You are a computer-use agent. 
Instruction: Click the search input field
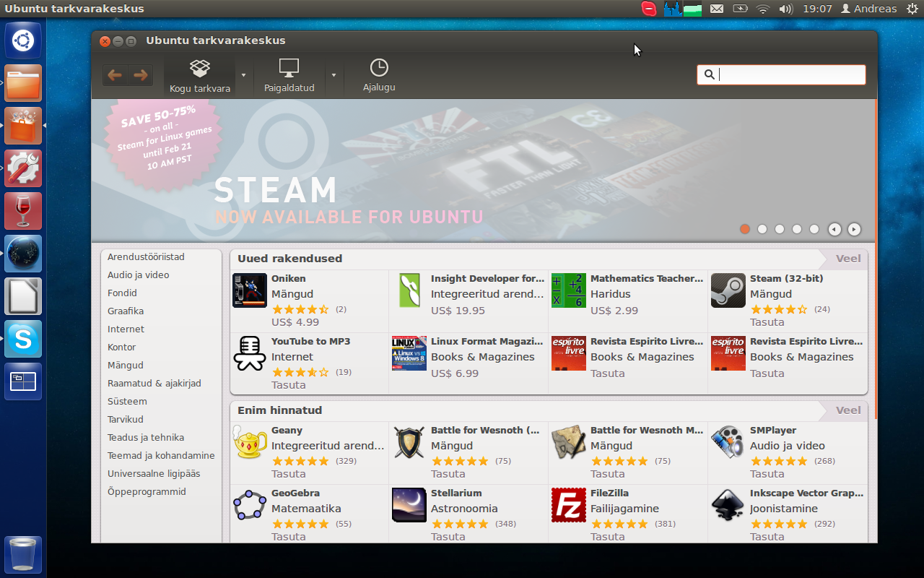click(781, 74)
